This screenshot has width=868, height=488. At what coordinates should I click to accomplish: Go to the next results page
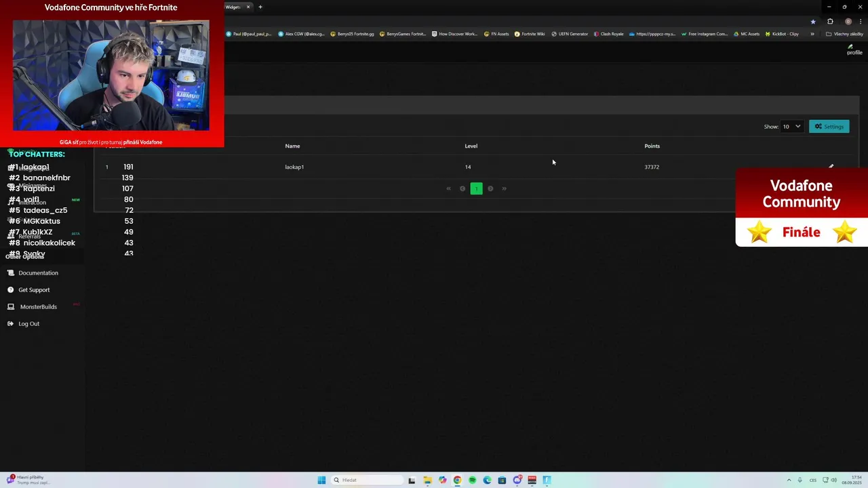coord(490,188)
